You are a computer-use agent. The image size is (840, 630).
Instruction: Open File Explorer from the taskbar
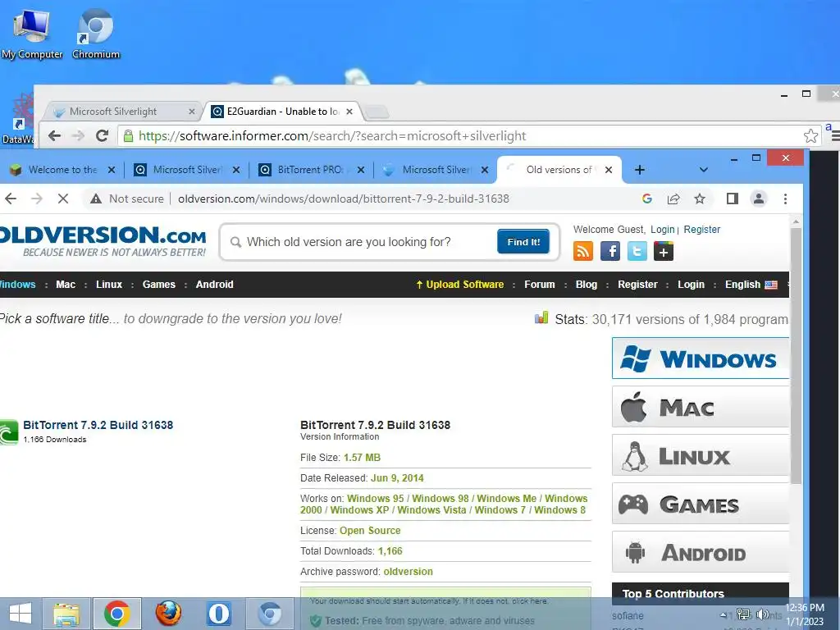point(66,614)
